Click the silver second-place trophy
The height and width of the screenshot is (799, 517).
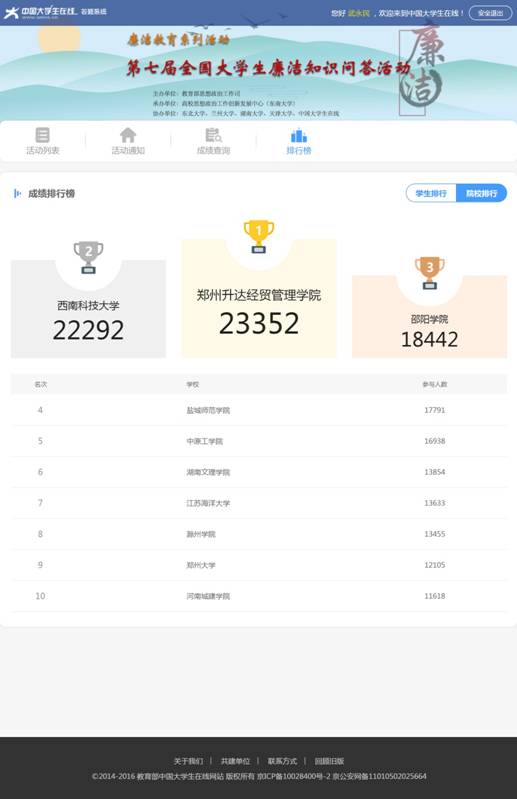tap(89, 258)
